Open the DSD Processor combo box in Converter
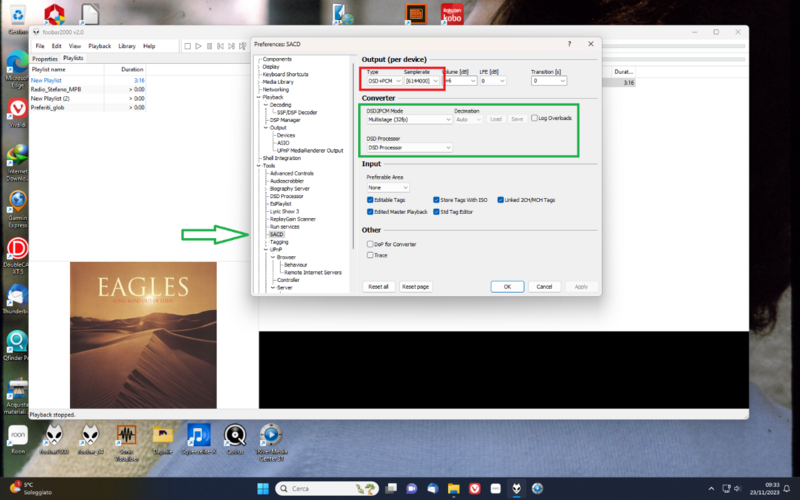The height and width of the screenshot is (500, 800). [409, 147]
